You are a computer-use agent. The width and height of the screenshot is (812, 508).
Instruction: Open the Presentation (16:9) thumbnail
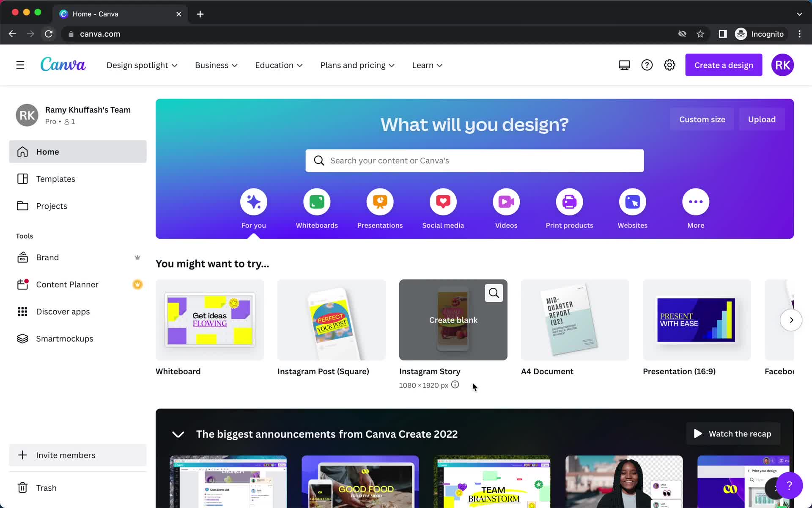point(697,320)
